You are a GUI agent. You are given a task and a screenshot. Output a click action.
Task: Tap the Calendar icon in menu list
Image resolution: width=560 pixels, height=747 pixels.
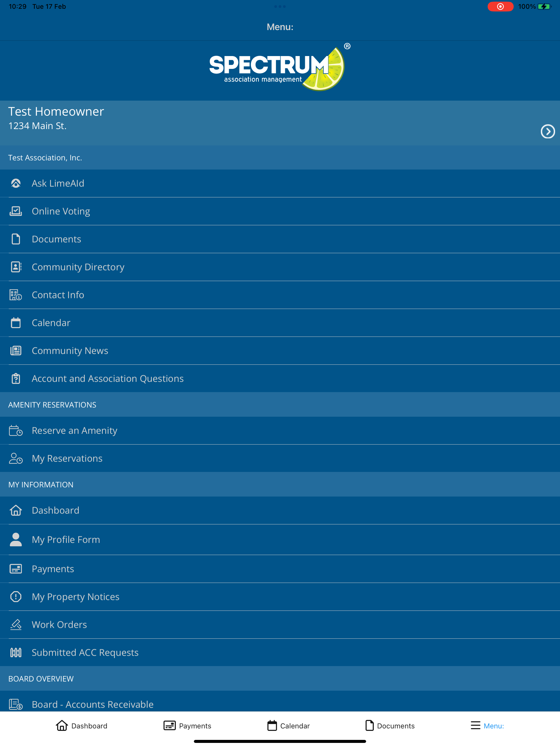coord(16,323)
